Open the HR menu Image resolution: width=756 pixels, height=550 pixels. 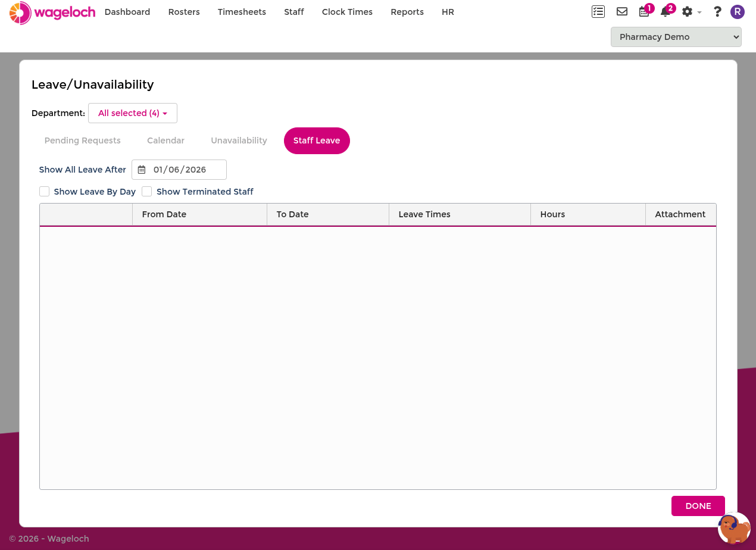click(448, 12)
